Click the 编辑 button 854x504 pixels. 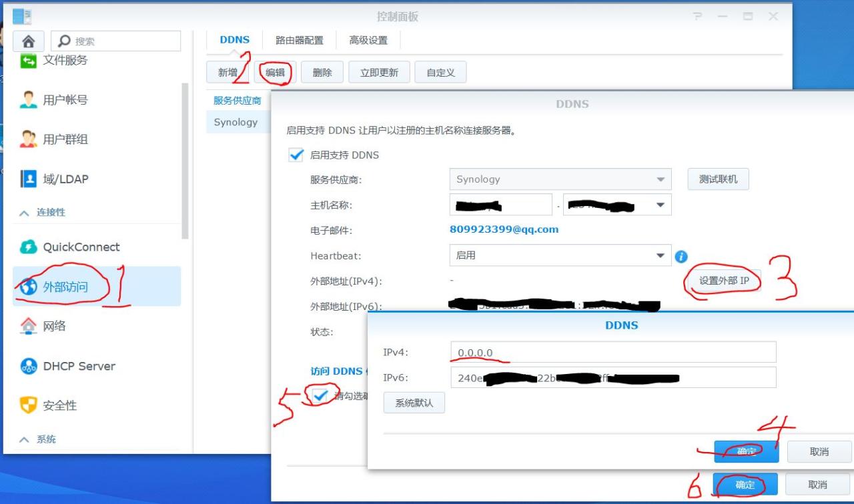click(275, 73)
